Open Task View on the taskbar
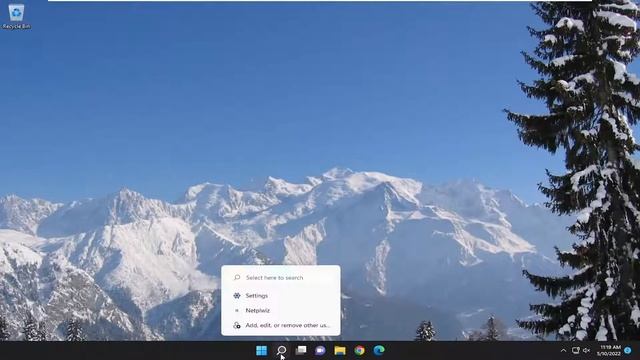 click(x=301, y=350)
